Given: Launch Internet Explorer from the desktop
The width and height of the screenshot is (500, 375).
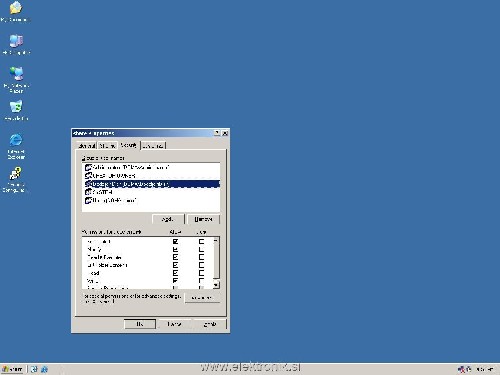Looking at the screenshot, I should coord(16,147).
